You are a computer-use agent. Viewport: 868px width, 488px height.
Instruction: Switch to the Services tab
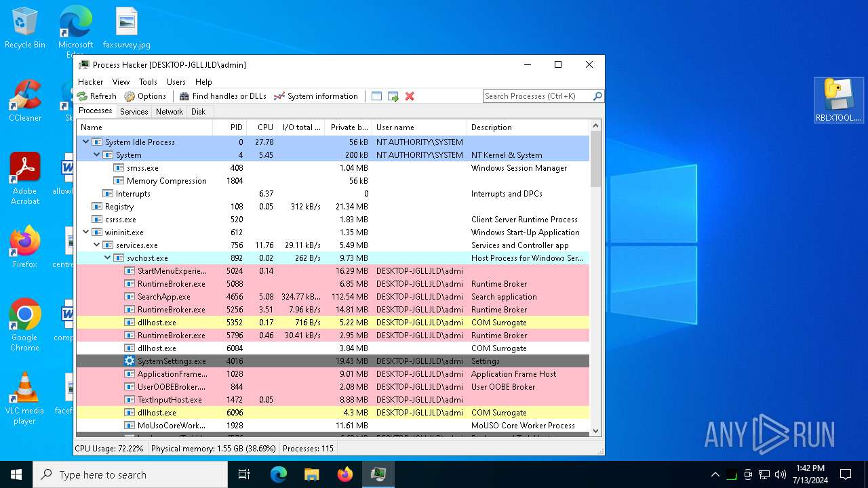click(134, 112)
